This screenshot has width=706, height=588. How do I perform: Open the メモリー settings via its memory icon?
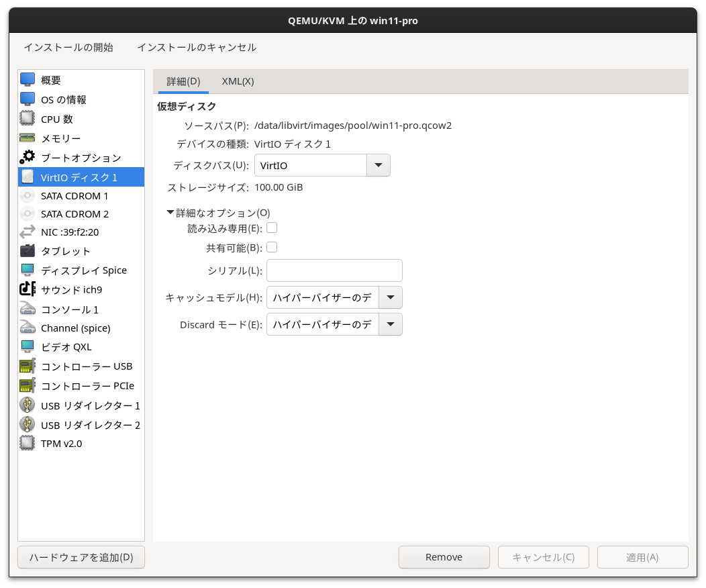coord(27,138)
